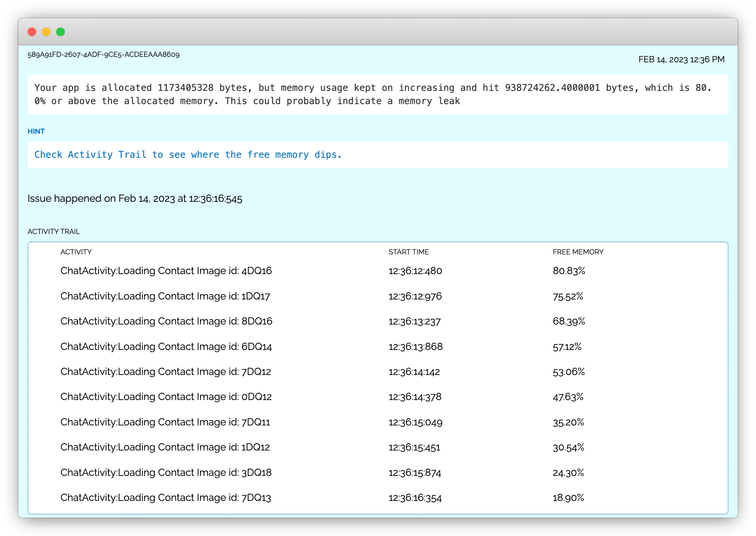This screenshot has height=536, width=756.
Task: Click the START TIME column header
Action: 408,252
